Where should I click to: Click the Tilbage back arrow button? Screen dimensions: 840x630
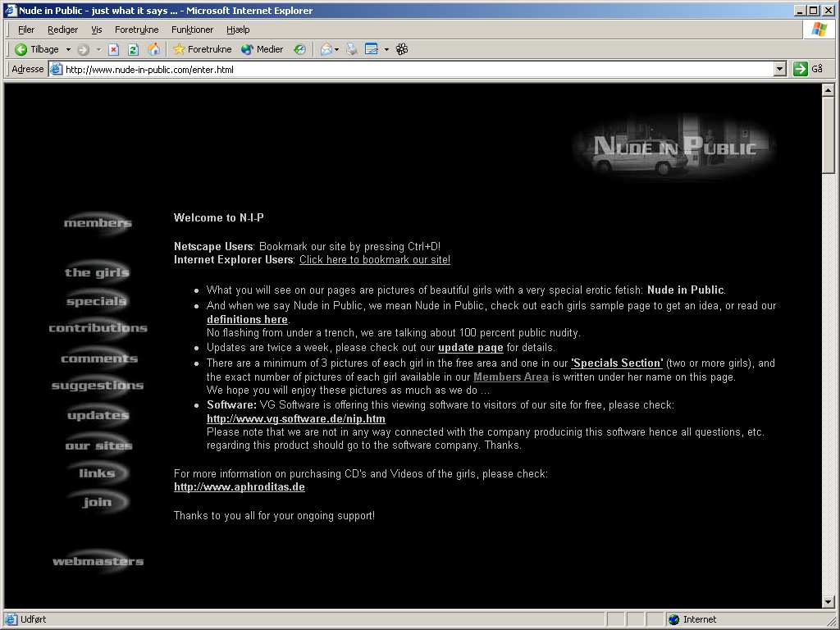(x=36, y=49)
